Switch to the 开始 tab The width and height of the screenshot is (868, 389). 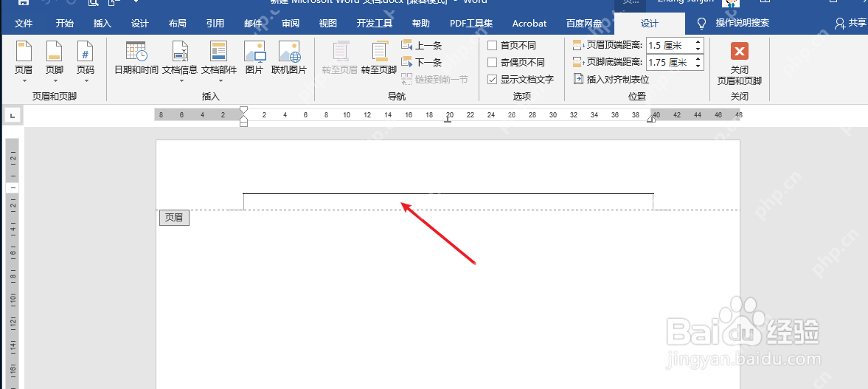65,24
